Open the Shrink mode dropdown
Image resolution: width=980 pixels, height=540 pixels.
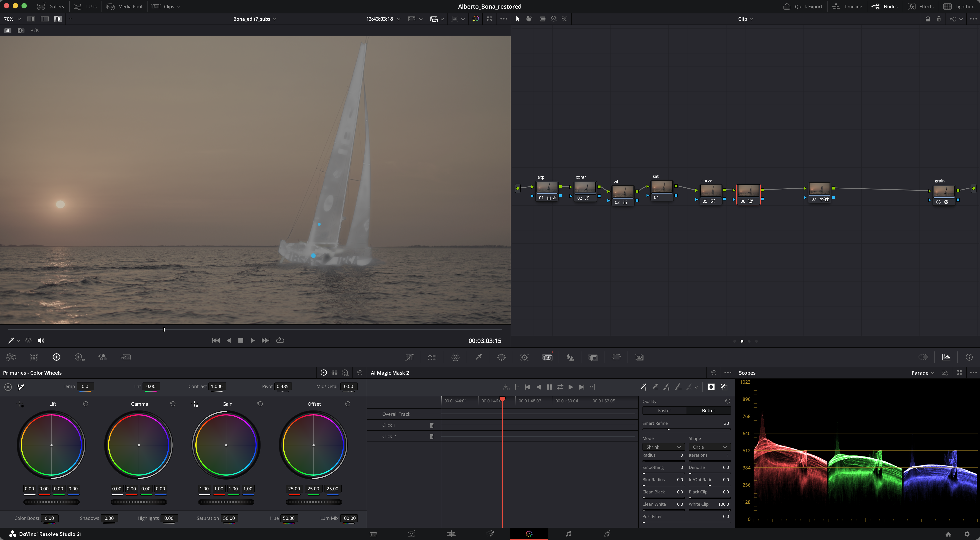(x=664, y=447)
